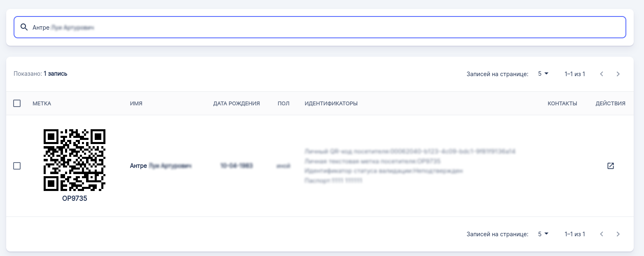Open the bottom records-per-page dropdown
The image size is (644, 256).
pos(543,233)
